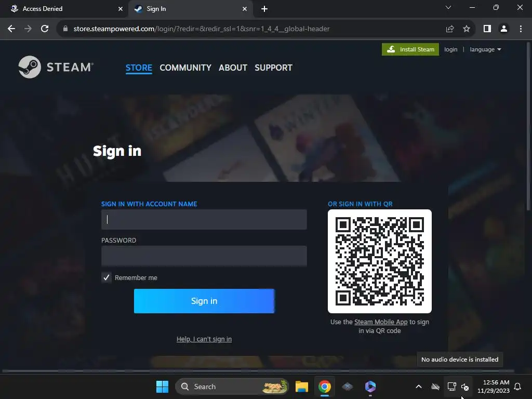The height and width of the screenshot is (399, 532).
Task: Open Help, I can't sign in link
Action: [x=204, y=339]
